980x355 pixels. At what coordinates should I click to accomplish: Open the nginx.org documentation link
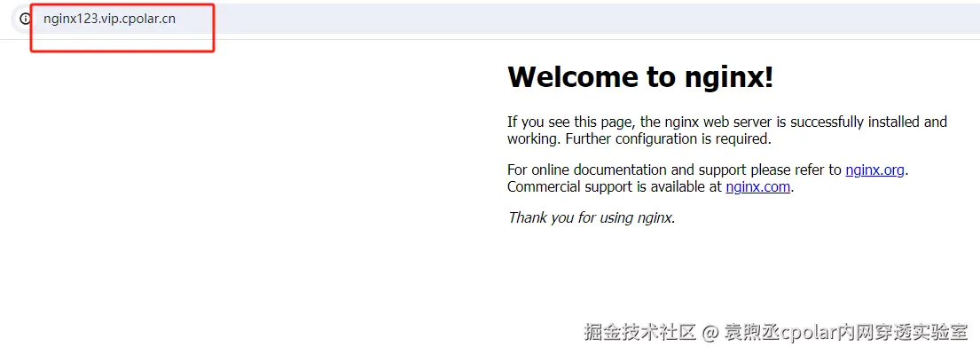pyautogui.click(x=874, y=170)
